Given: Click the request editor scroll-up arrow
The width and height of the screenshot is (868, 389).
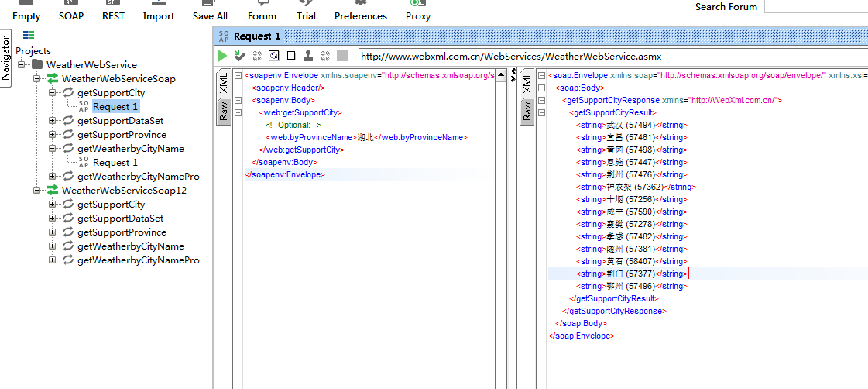Looking at the screenshot, I should click(501, 75).
